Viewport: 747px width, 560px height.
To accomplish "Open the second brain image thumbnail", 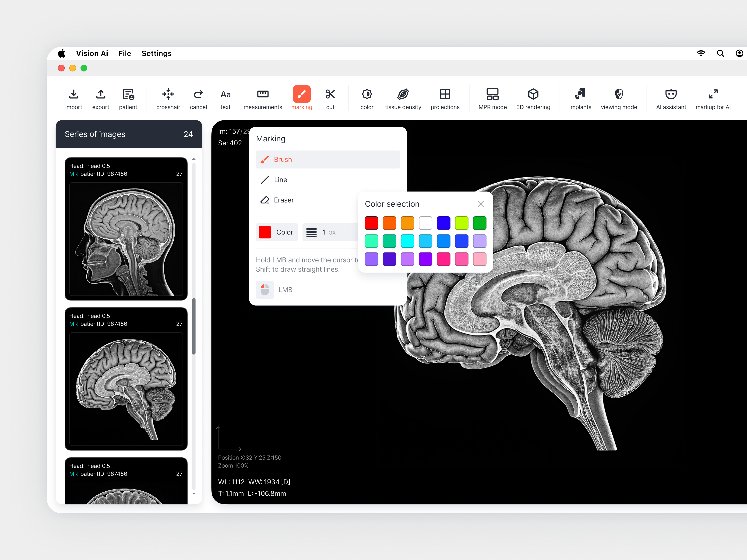I will [126, 381].
